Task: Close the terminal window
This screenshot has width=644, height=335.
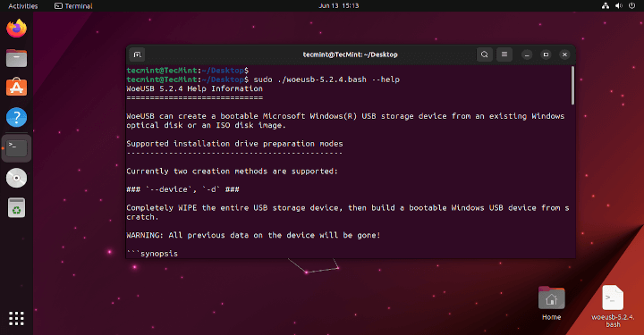Action: point(564,54)
